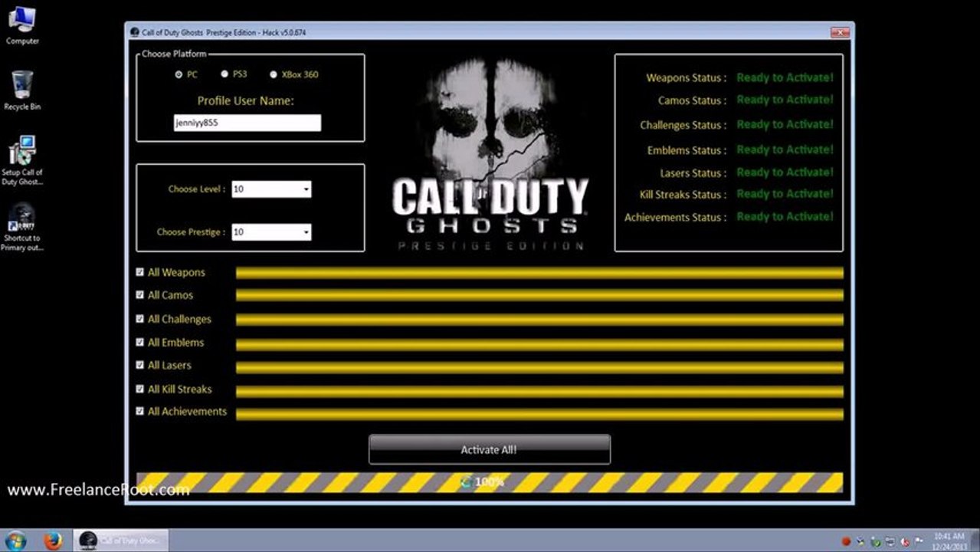The width and height of the screenshot is (980, 552).
Task: Click the 'Choose Platform' group label
Action: tap(174, 54)
